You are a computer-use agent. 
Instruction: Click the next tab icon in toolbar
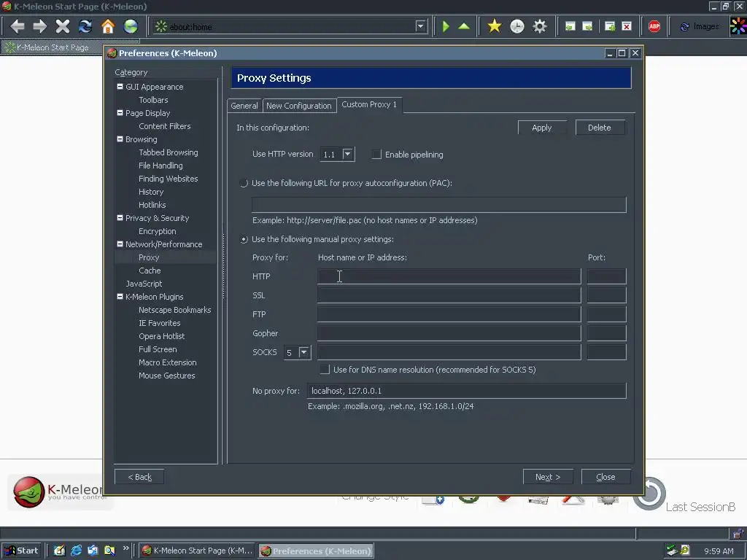588,26
